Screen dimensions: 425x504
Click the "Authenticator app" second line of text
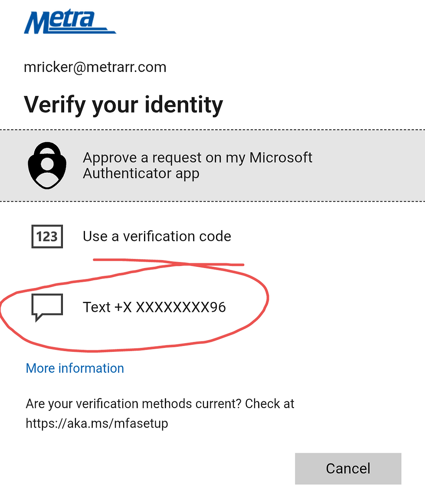point(141,173)
